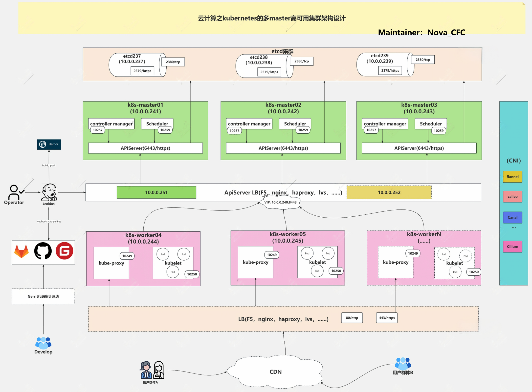532x392 pixels.
Task: Select the Jenkins mascot icon
Action: coord(49,192)
